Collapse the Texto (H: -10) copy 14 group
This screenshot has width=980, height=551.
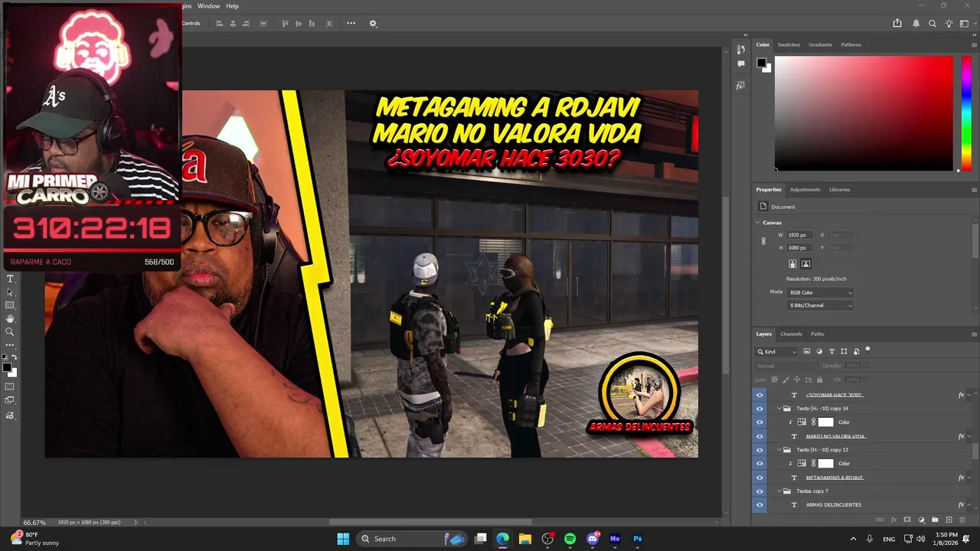point(779,409)
